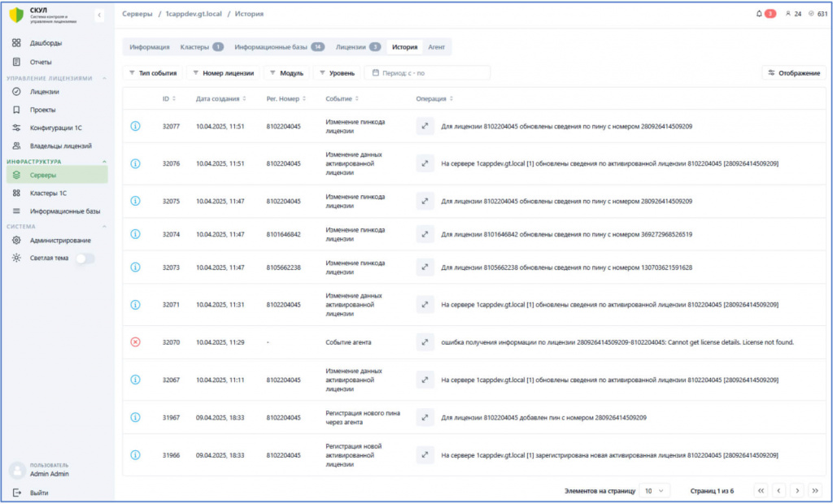
Task: Switch to the Кластеры tab
Action: [202, 47]
